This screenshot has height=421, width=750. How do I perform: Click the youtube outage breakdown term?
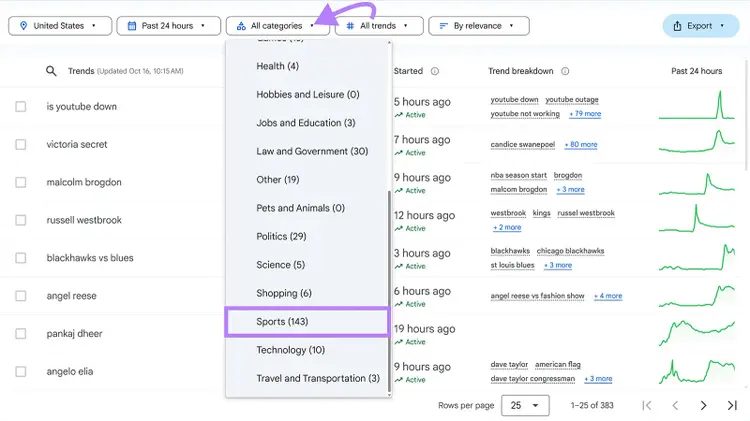pos(572,100)
